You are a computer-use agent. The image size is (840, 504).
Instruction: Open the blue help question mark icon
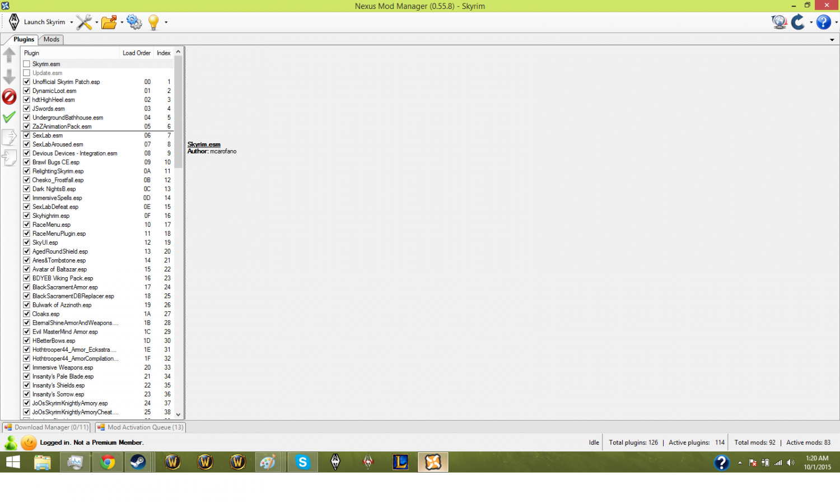[823, 22]
